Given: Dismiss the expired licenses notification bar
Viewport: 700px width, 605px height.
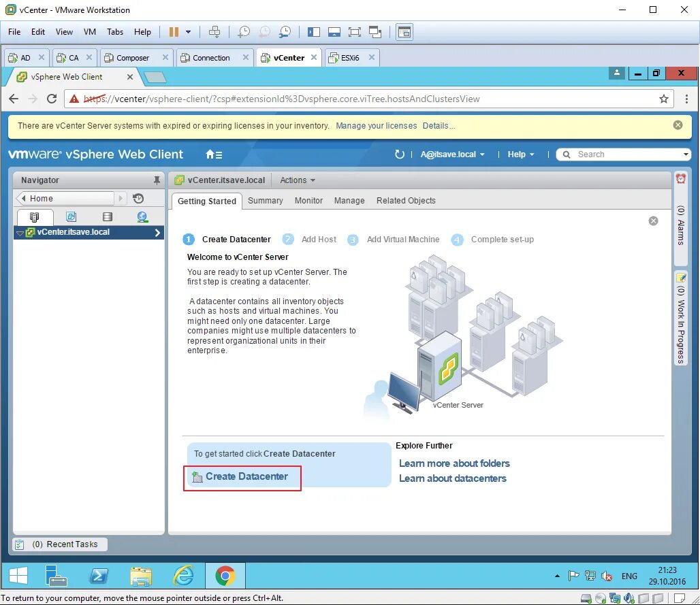Looking at the screenshot, I should [x=678, y=125].
